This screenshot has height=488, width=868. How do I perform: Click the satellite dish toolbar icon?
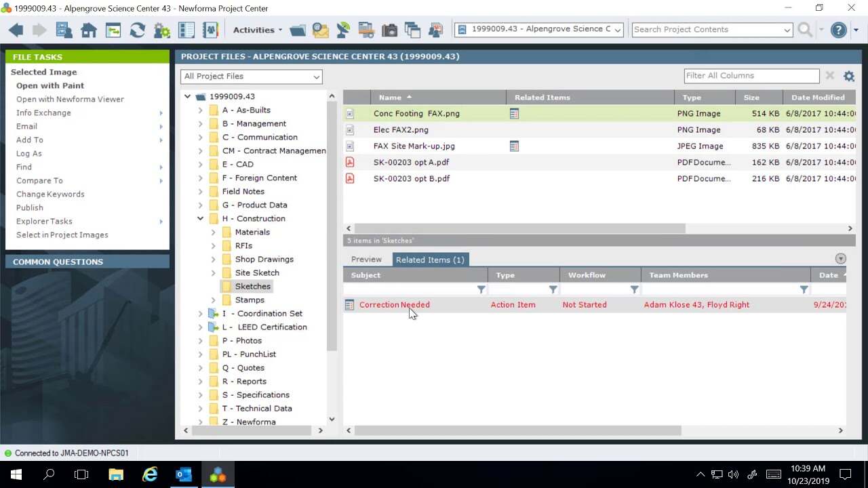tap(344, 30)
